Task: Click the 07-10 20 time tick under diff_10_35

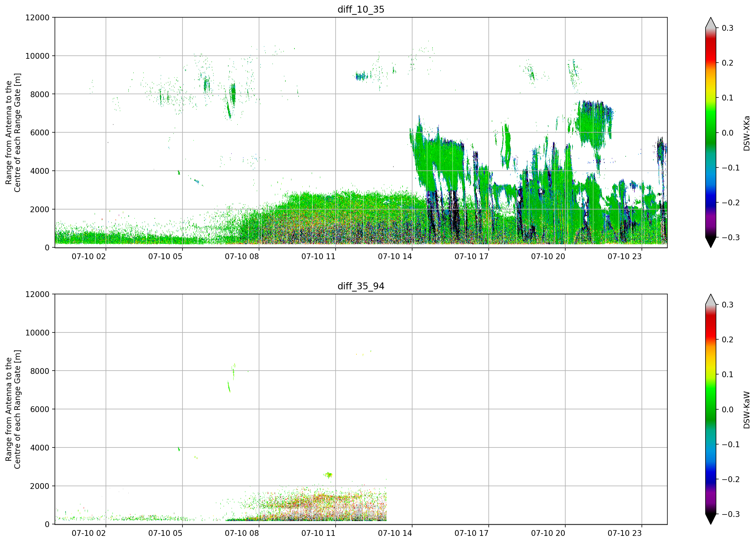Action: (548, 256)
